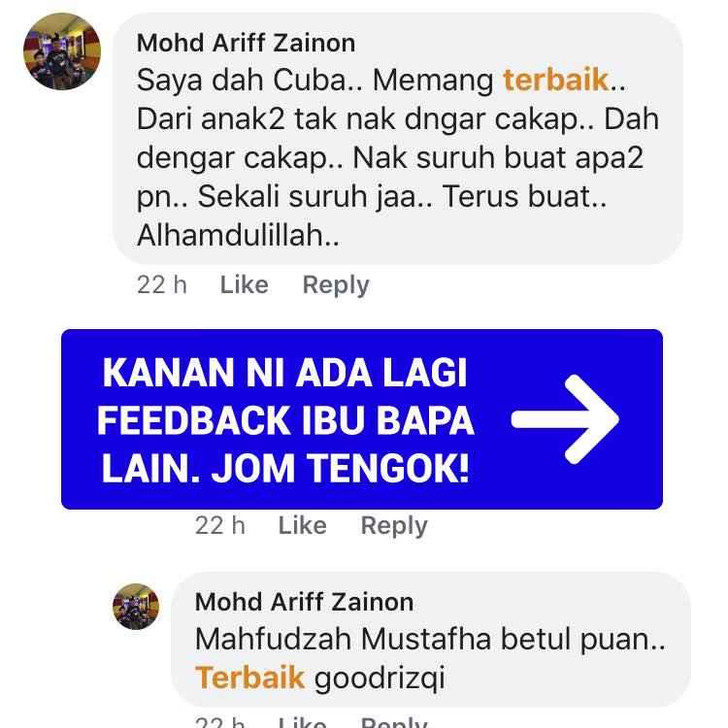Tap the Mahfudzah Mustafha mention
Screen dimensions: 728x728
coord(343,639)
